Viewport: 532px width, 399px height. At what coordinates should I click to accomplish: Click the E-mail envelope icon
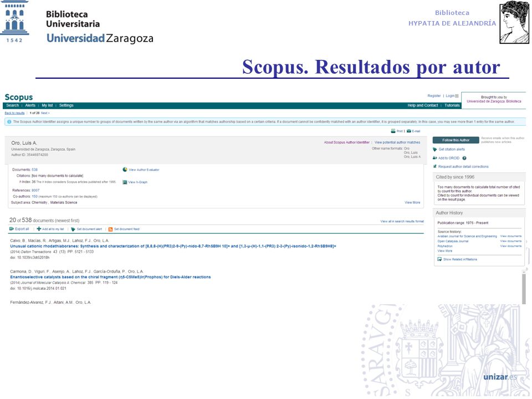409,131
